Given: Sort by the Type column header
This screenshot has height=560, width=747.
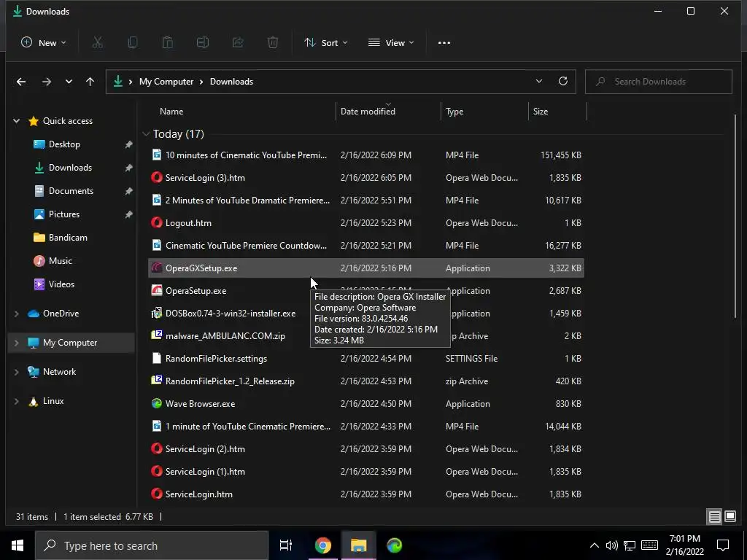Looking at the screenshot, I should [x=484, y=112].
